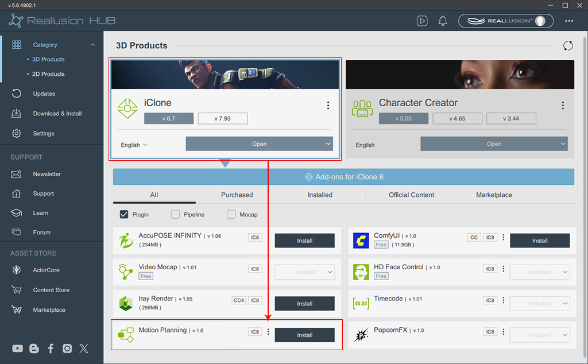Switch to the Installed tab
Screen dimensions: 588x364
[320, 195]
